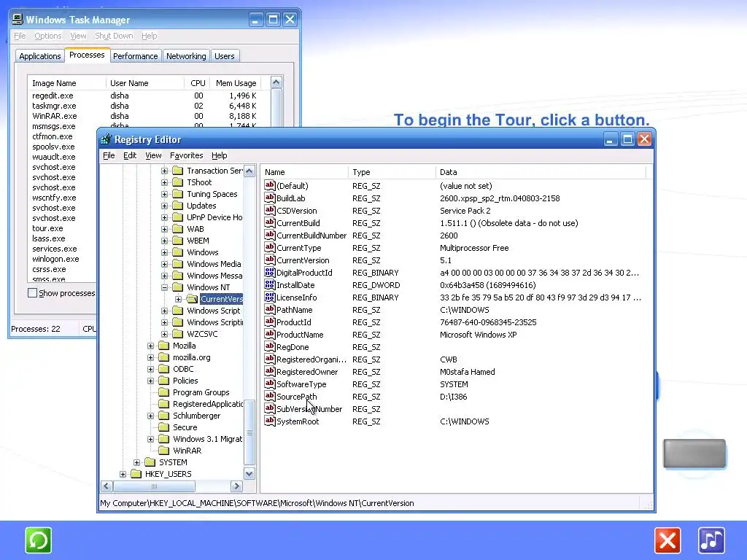Click the Policies folder icon
This screenshot has height=560, width=747.
[163, 381]
